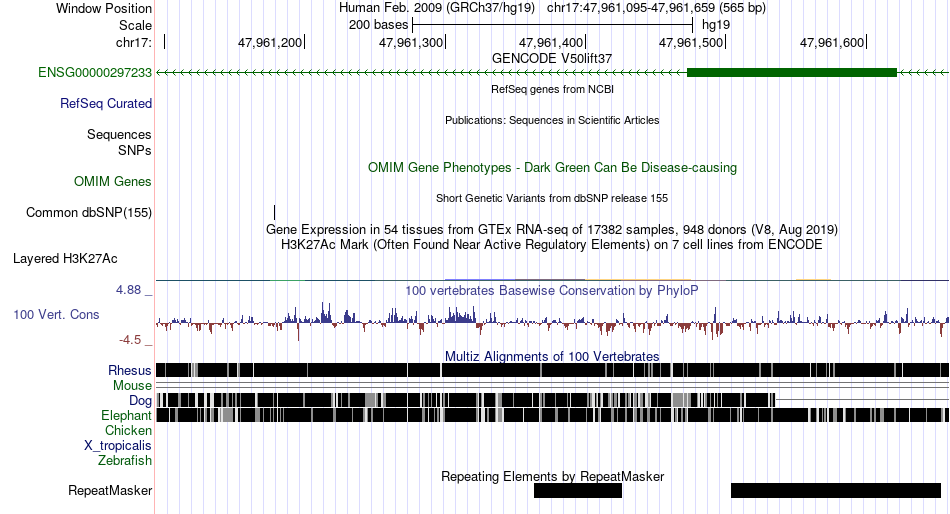The width and height of the screenshot is (950, 514).
Task: Click the shorter RepeatMasker black block
Action: tap(578, 491)
